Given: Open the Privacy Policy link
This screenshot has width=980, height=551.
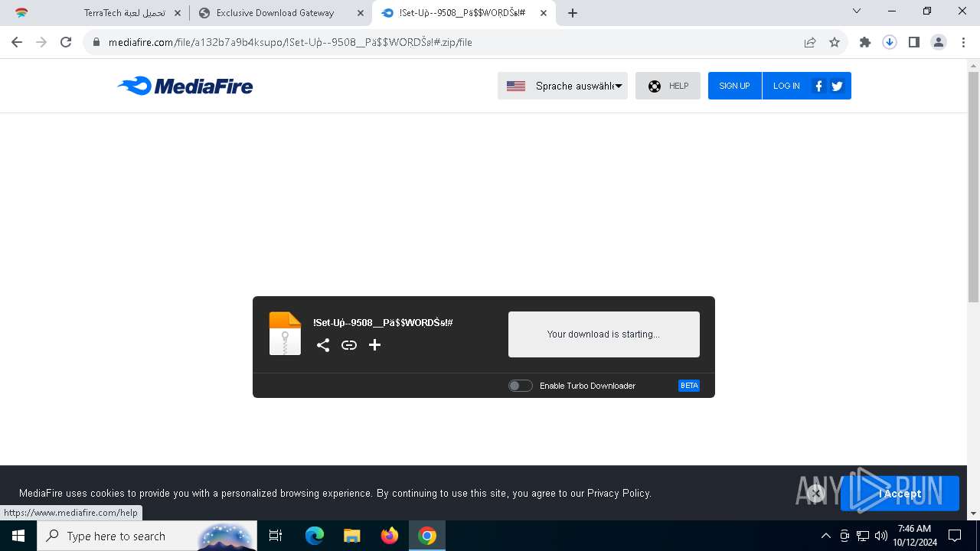Looking at the screenshot, I should [619, 494].
